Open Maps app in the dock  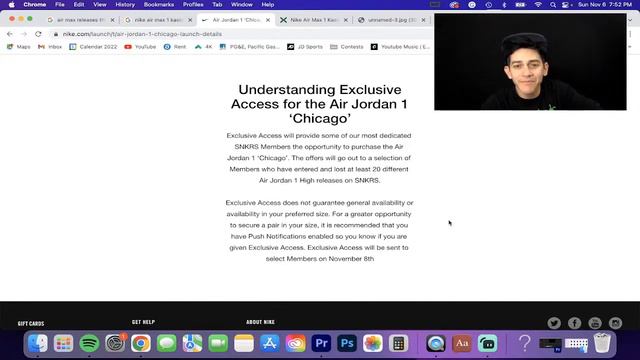(192, 343)
